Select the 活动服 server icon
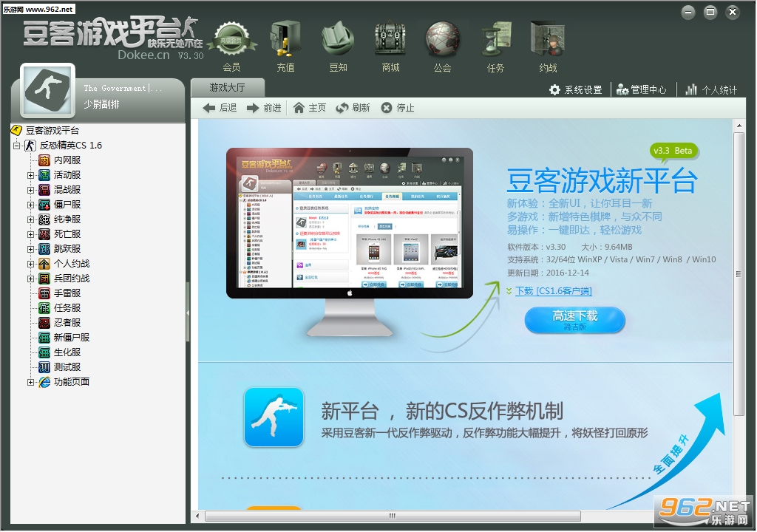The height and width of the screenshot is (532, 757). pos(44,175)
